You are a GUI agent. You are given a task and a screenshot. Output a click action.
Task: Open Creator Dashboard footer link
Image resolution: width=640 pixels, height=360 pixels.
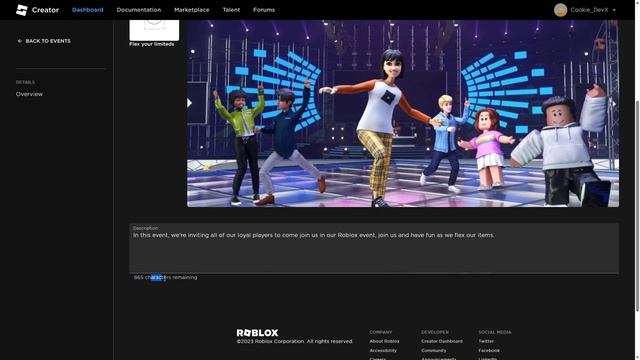point(442,341)
